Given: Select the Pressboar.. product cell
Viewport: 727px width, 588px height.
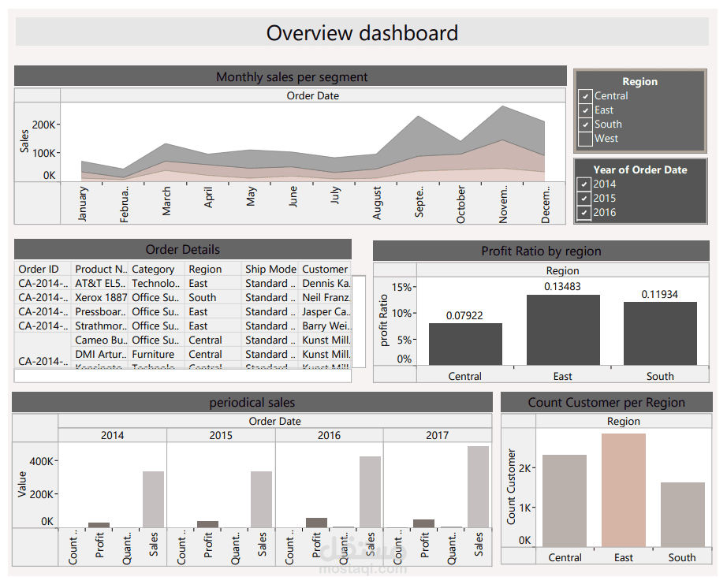Looking at the screenshot, I should coord(99,312).
